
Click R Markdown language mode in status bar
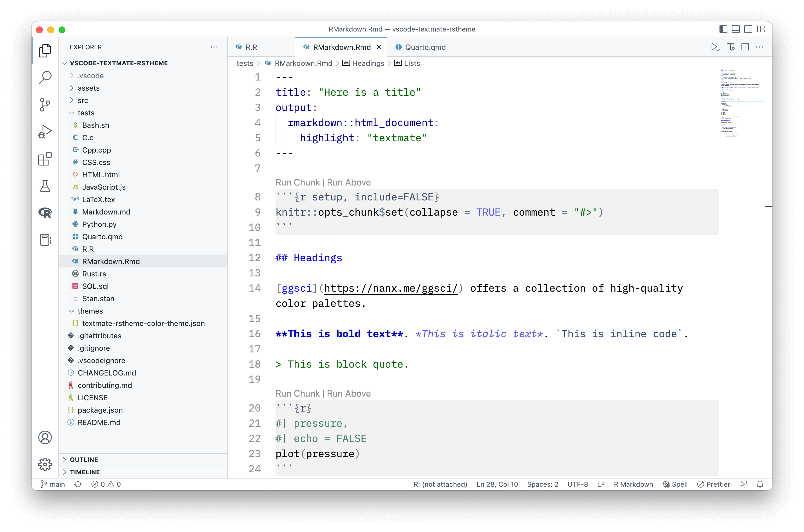point(633,484)
